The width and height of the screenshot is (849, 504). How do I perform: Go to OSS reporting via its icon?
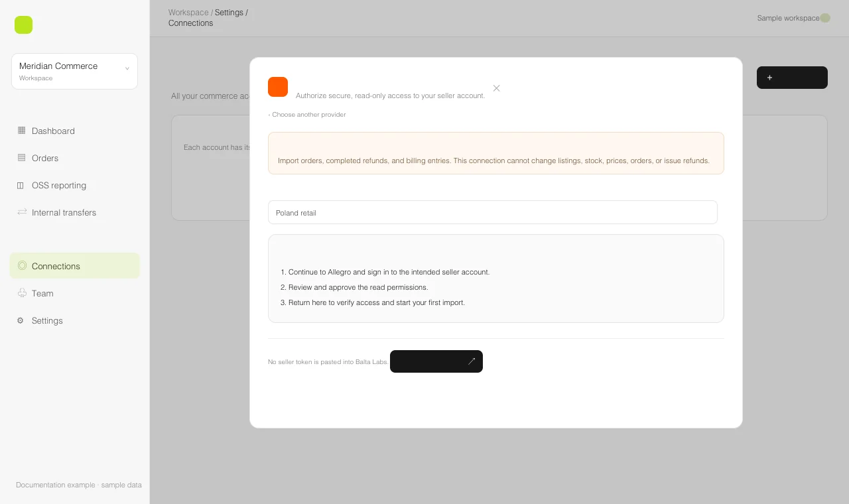[21, 185]
